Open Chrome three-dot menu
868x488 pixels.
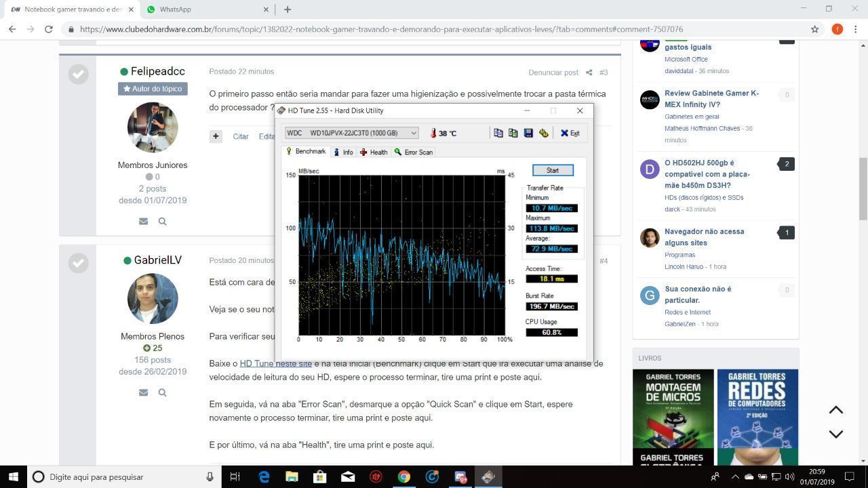click(856, 29)
